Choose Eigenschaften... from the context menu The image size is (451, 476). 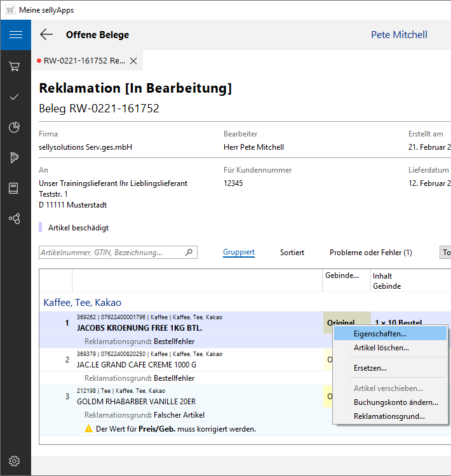(x=380, y=333)
